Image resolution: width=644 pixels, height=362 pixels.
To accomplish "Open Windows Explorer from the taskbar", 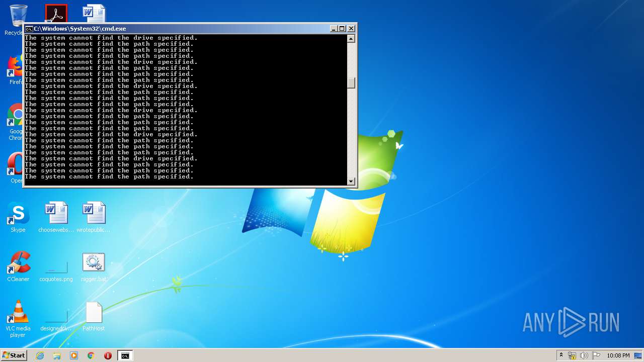I will 57,355.
